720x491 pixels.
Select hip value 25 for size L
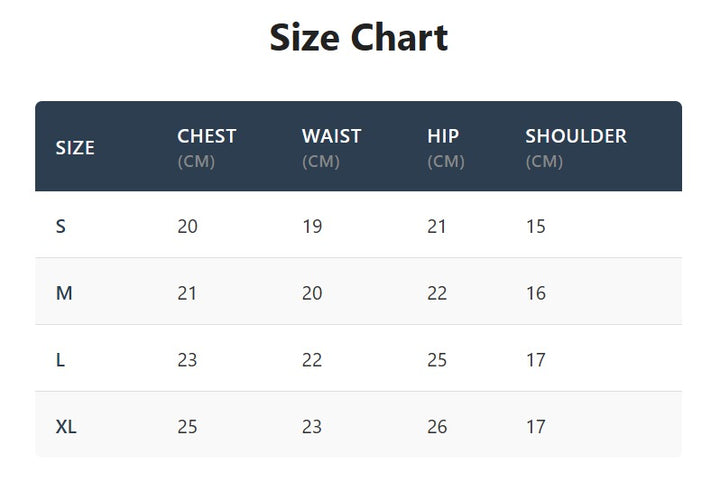click(437, 360)
